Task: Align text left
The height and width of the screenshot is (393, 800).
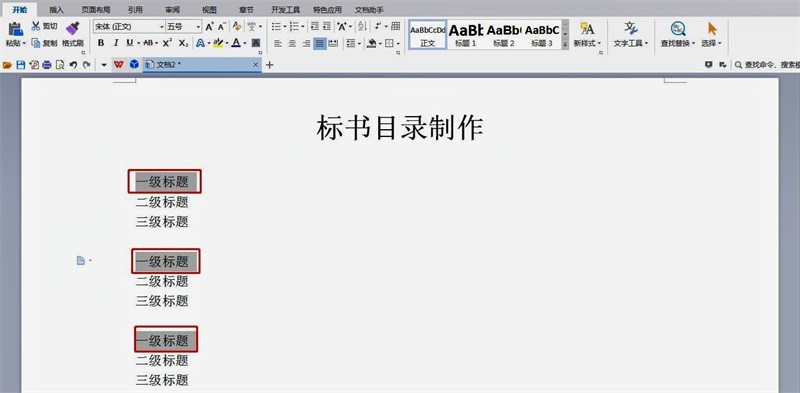Action: [278, 43]
